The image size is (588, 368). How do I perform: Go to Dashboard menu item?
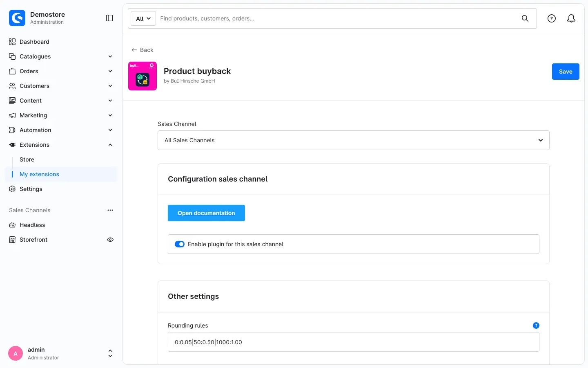point(61,42)
